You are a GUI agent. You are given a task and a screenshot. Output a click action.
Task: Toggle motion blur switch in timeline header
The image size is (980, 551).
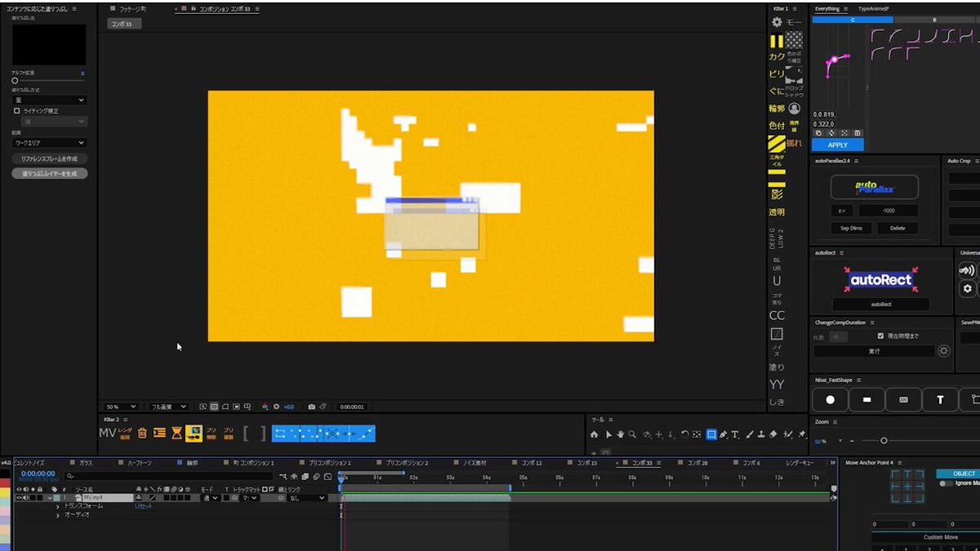pyautogui.click(x=315, y=476)
